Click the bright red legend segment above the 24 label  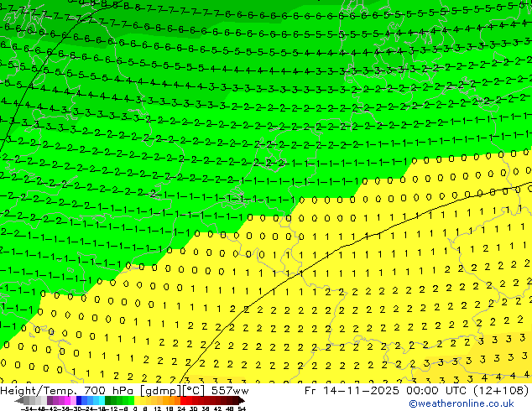click(x=183, y=401)
